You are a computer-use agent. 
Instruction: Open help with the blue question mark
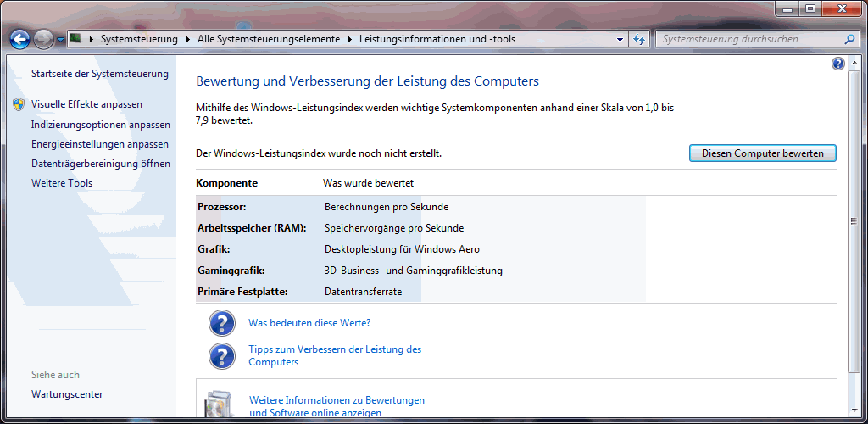point(838,64)
